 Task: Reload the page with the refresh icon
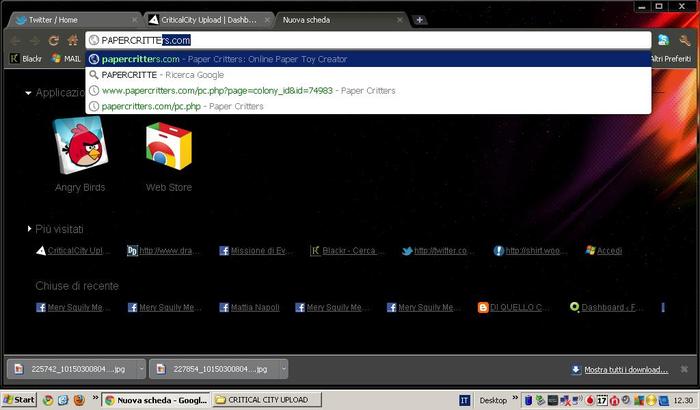[54, 41]
